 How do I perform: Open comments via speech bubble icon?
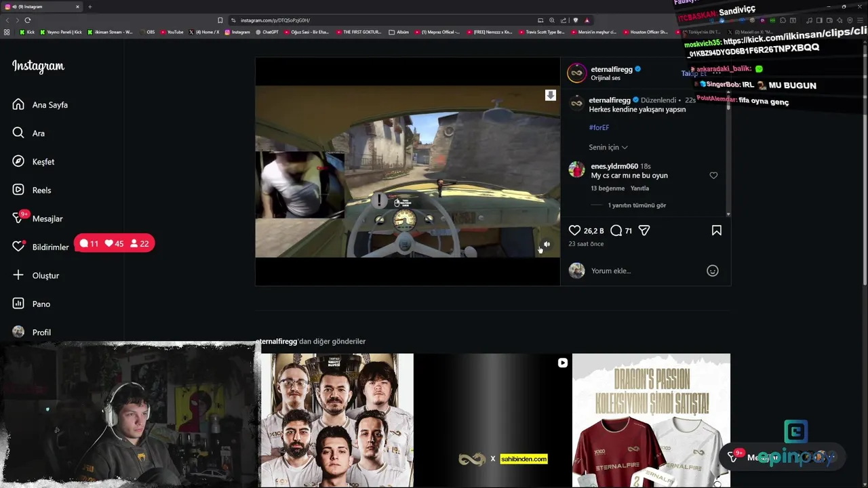point(616,230)
